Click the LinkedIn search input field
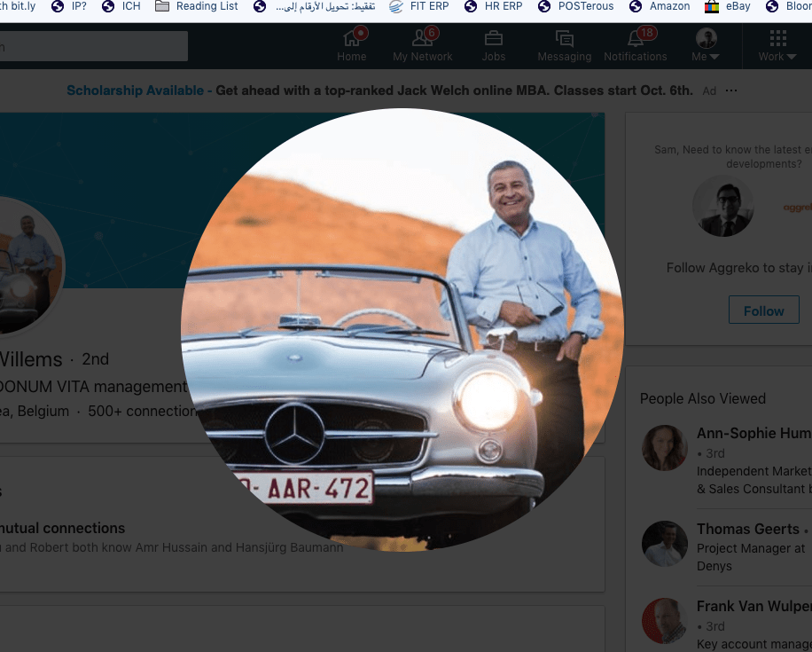The height and width of the screenshot is (652, 812). [x=93, y=46]
